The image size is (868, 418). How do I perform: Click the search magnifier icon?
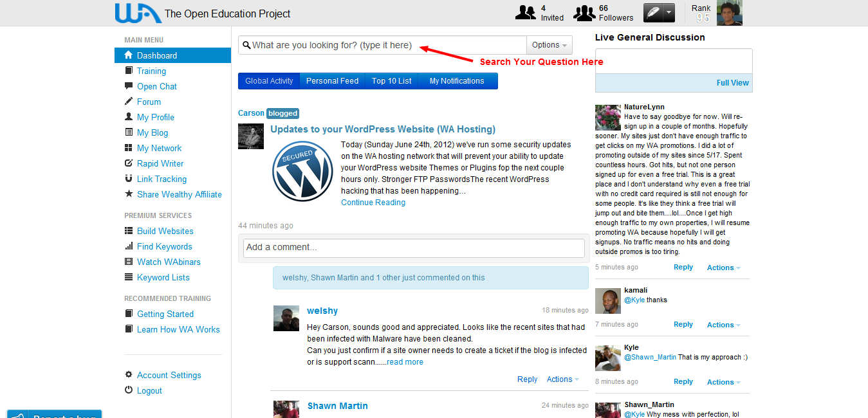coord(246,46)
